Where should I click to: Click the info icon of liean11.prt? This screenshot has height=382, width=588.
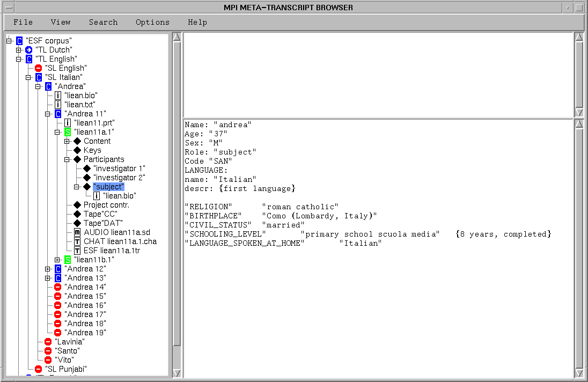pyautogui.click(x=68, y=123)
